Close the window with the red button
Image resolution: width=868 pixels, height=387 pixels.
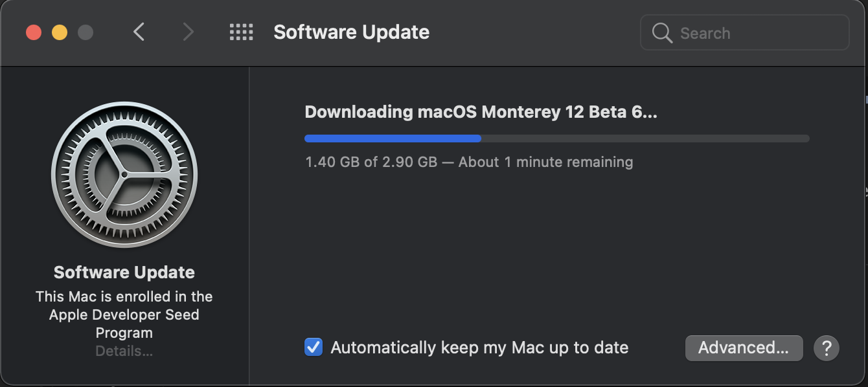(x=34, y=32)
